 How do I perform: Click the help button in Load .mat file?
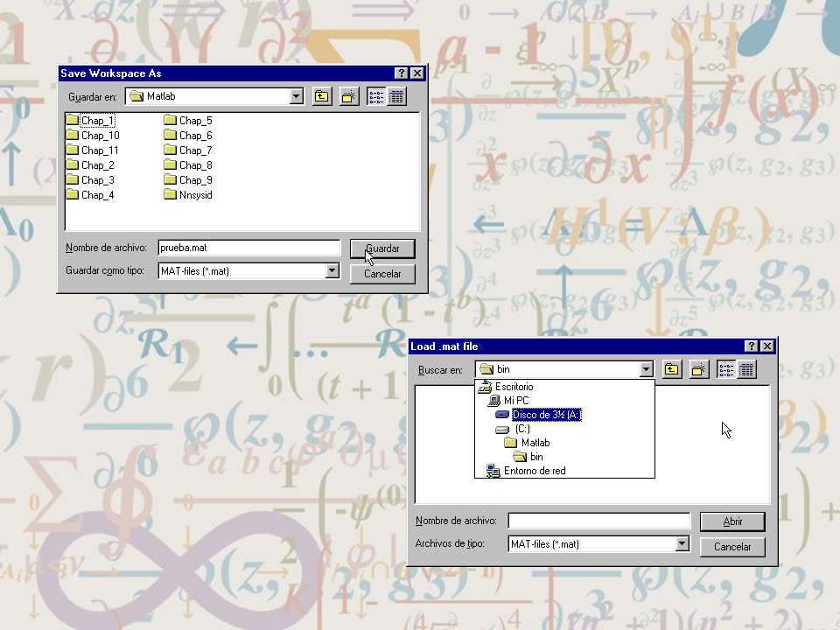click(x=751, y=346)
